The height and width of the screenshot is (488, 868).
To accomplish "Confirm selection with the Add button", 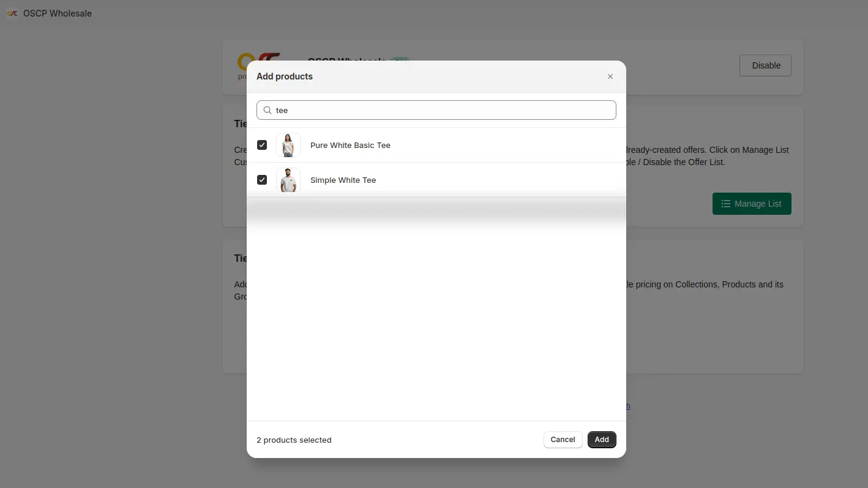I will 601,440.
